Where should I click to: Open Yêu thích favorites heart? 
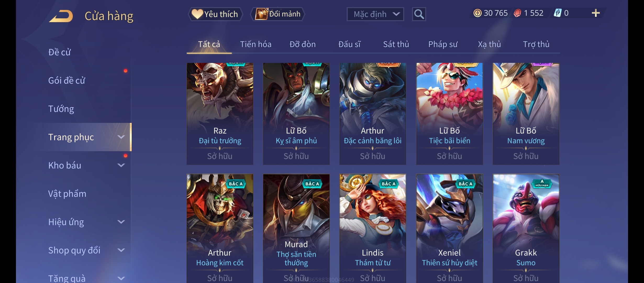click(215, 14)
